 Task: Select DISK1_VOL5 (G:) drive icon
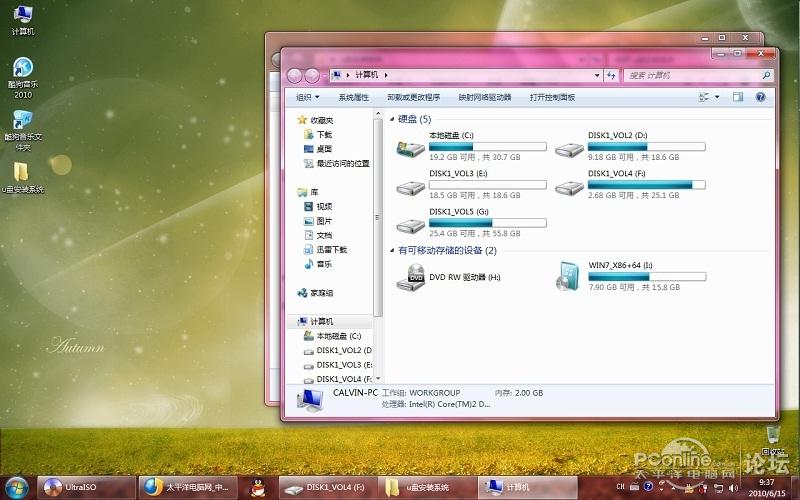pyautogui.click(x=410, y=222)
